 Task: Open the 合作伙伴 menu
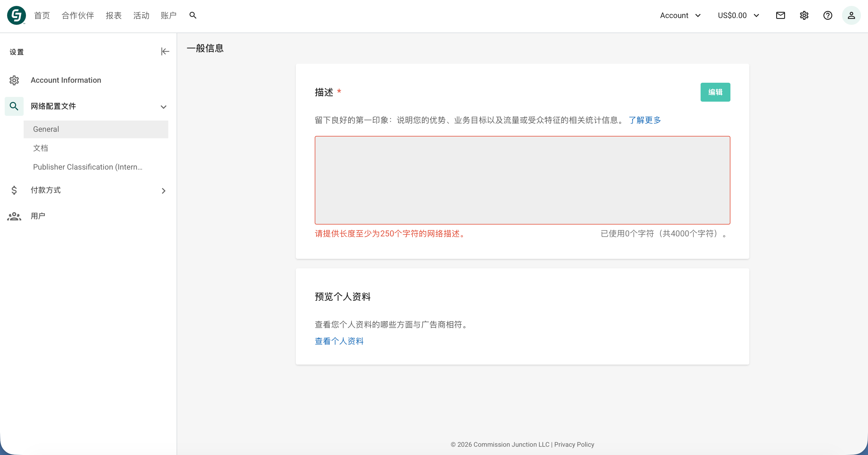(78, 16)
